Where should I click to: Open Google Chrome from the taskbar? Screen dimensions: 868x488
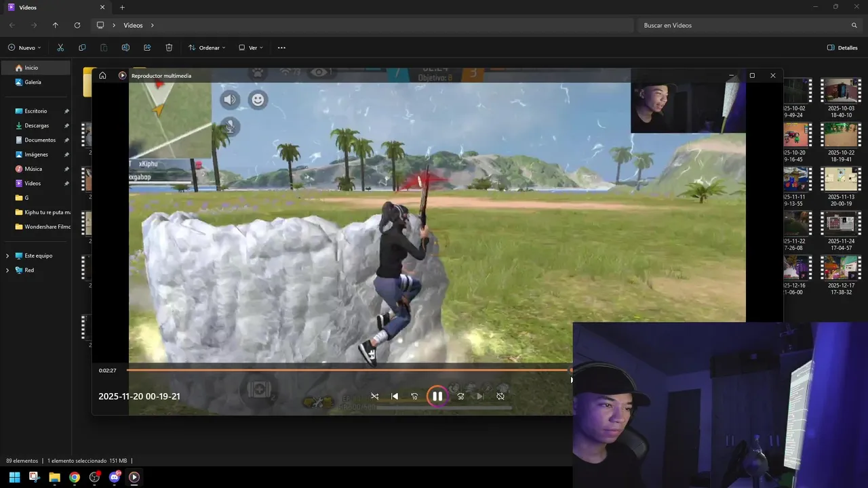click(x=75, y=477)
